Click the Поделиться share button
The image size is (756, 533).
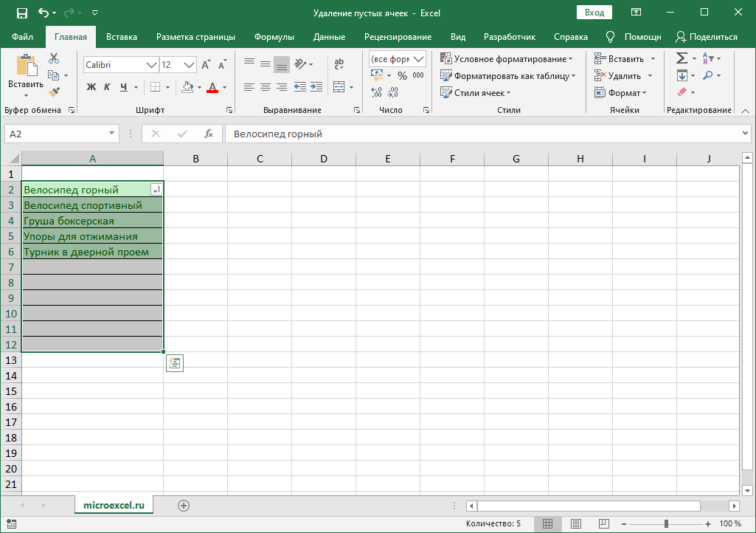(707, 37)
